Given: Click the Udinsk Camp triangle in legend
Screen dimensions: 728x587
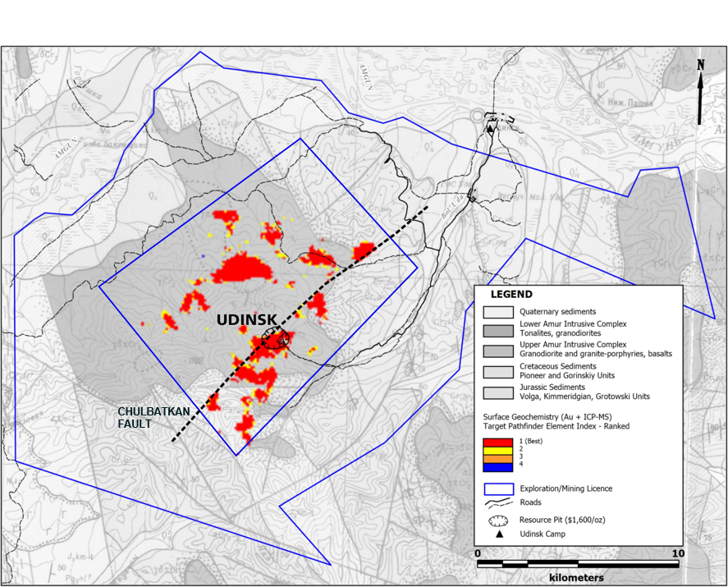Looking at the screenshot, I should point(499,534).
